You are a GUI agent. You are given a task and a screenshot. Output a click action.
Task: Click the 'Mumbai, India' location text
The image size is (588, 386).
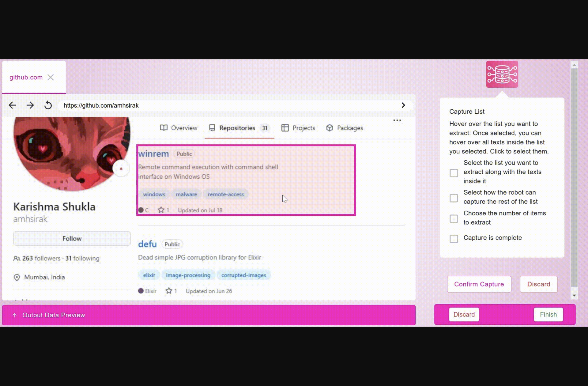(x=44, y=277)
